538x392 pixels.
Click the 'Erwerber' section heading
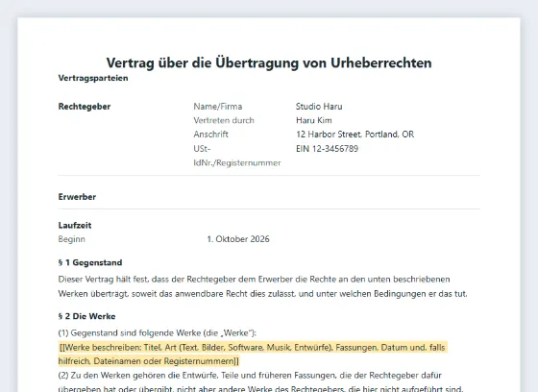coord(77,197)
